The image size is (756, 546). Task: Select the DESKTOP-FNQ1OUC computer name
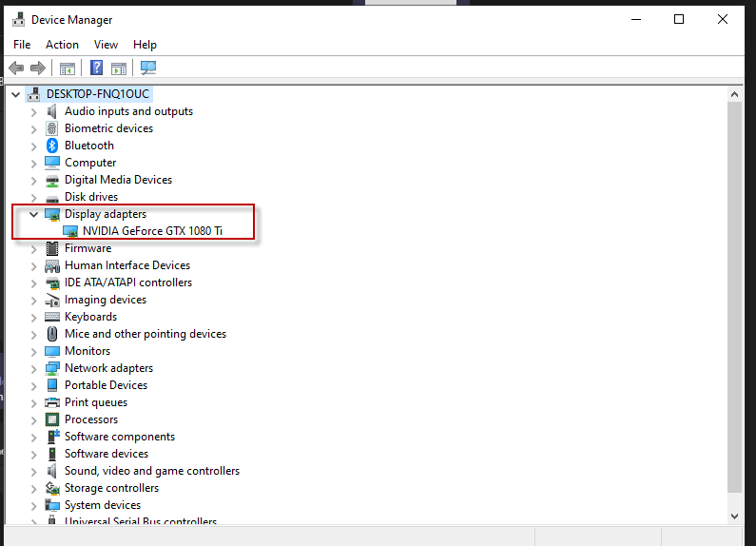pos(98,94)
